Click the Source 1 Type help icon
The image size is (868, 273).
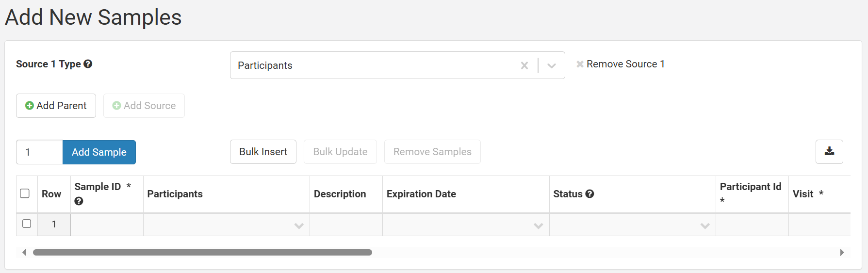(88, 64)
